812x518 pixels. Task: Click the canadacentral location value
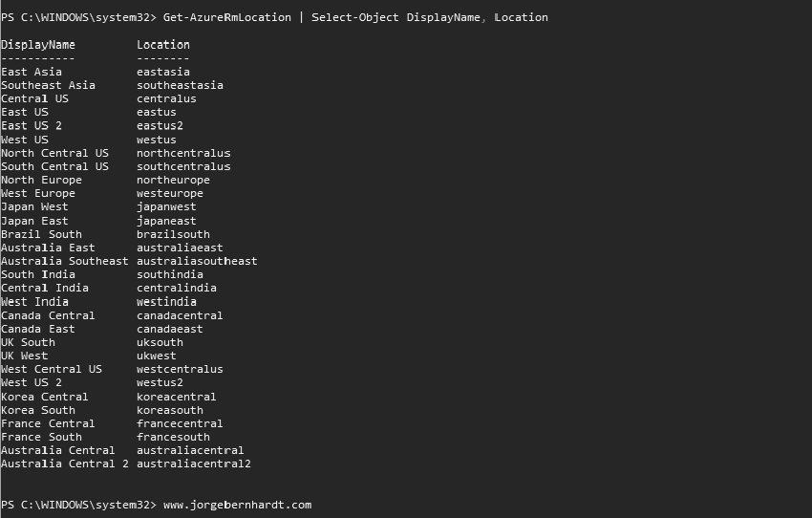[180, 315]
